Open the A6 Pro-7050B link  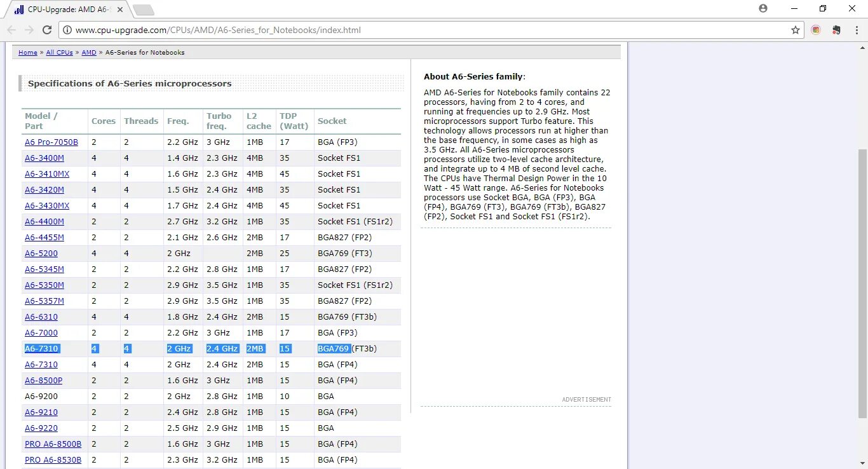click(51, 142)
